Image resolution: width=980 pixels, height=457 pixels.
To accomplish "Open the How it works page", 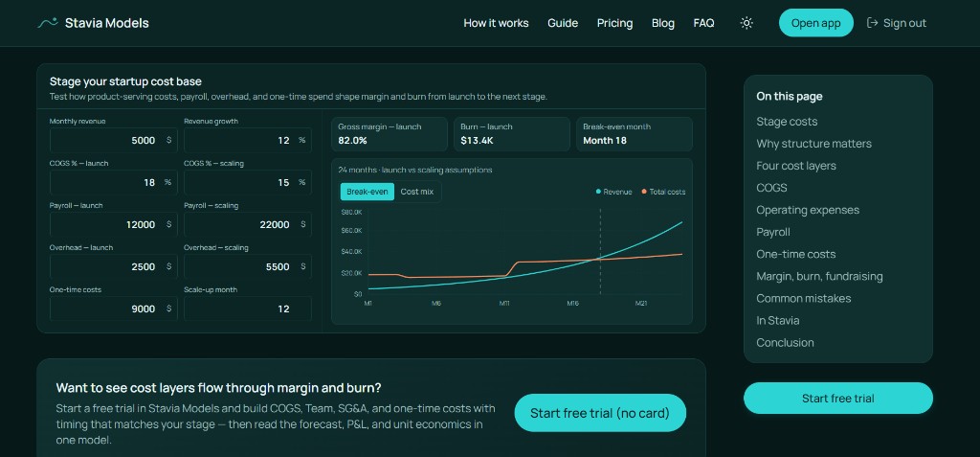I will point(496,23).
